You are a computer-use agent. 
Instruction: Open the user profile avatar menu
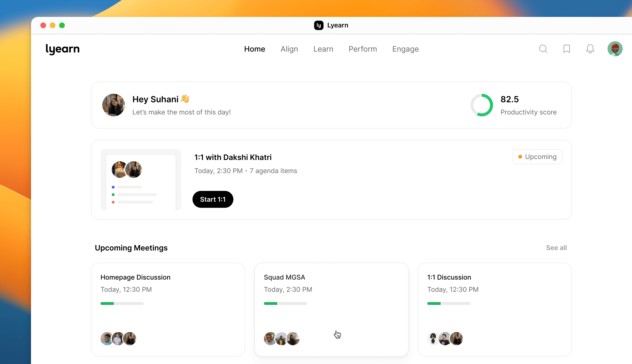615,49
